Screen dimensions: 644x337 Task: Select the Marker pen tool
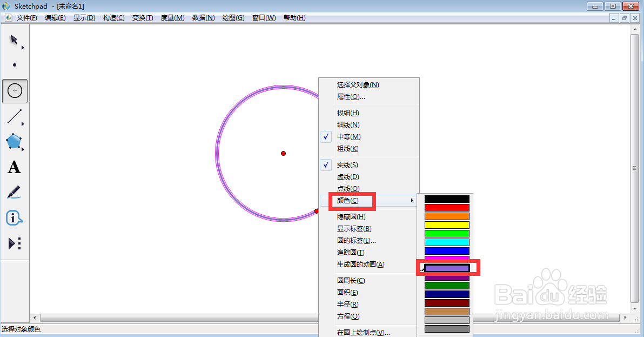click(14, 193)
